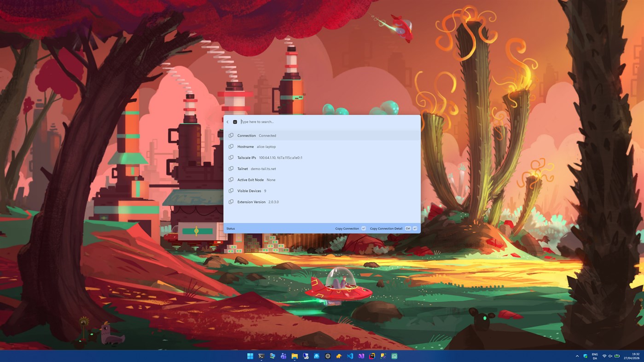Open Terminal from the taskbar
This screenshot has height=362, width=644.
coord(261,356)
